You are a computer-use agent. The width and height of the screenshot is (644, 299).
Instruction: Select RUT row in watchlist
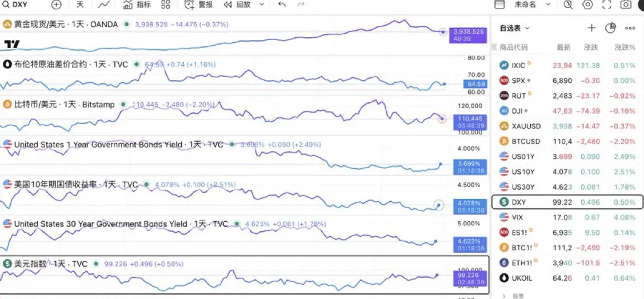click(567, 95)
